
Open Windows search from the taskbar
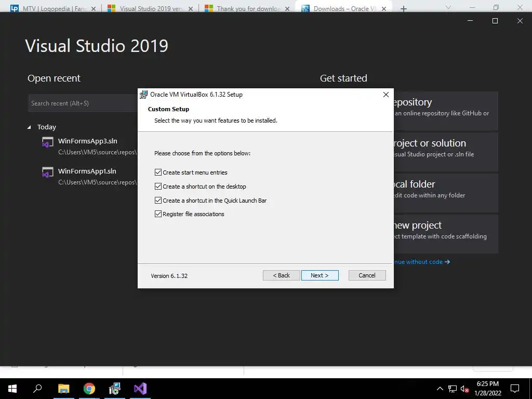(37, 389)
